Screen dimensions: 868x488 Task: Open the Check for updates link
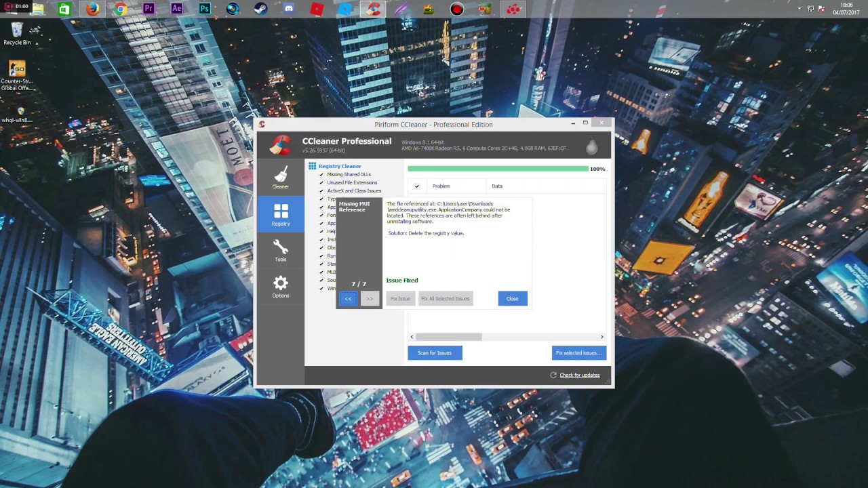[580, 375]
